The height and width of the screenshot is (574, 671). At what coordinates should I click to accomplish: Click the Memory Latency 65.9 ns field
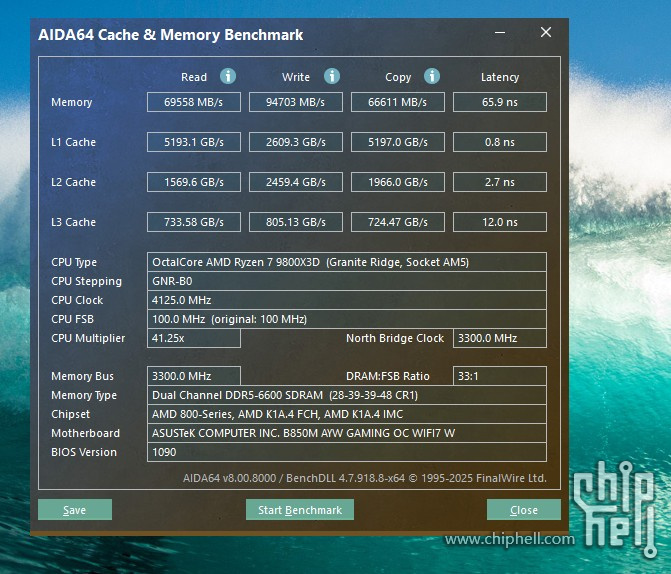point(499,102)
